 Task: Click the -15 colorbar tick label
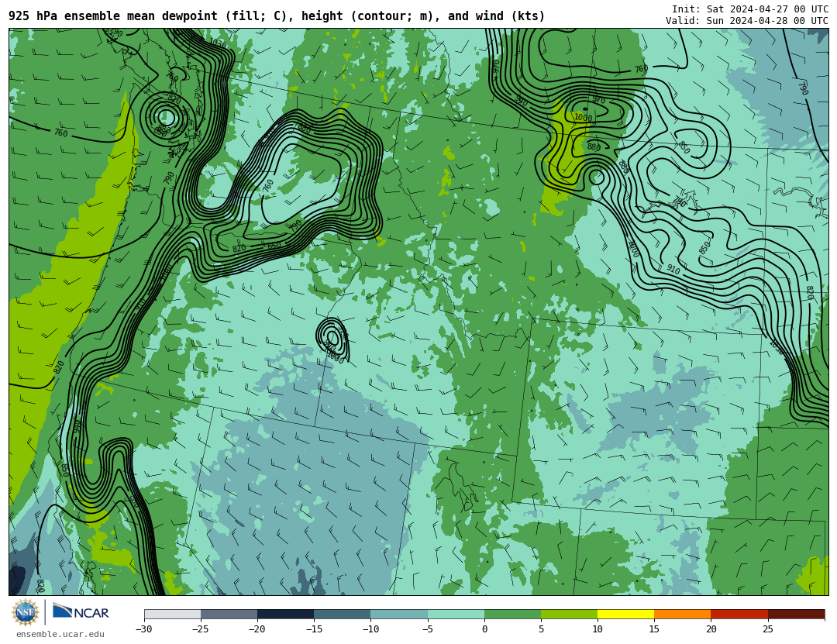314,629
